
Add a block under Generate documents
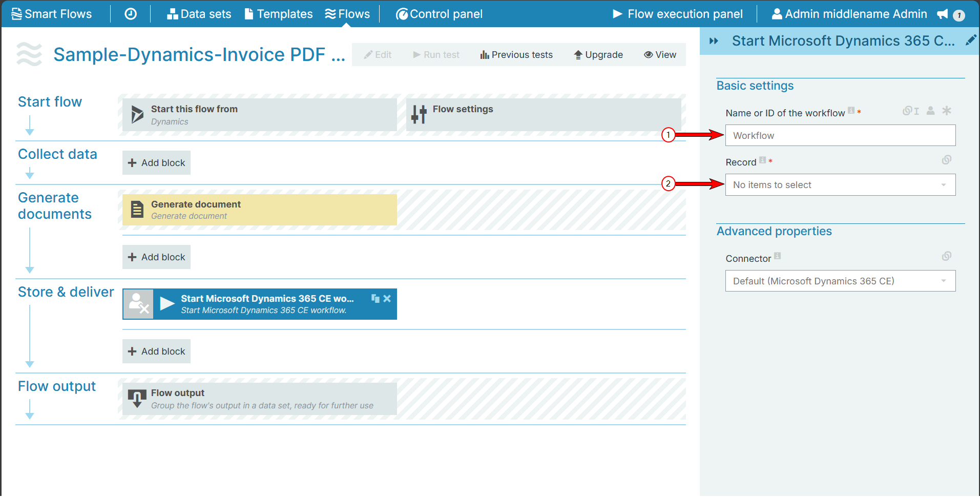coord(156,257)
